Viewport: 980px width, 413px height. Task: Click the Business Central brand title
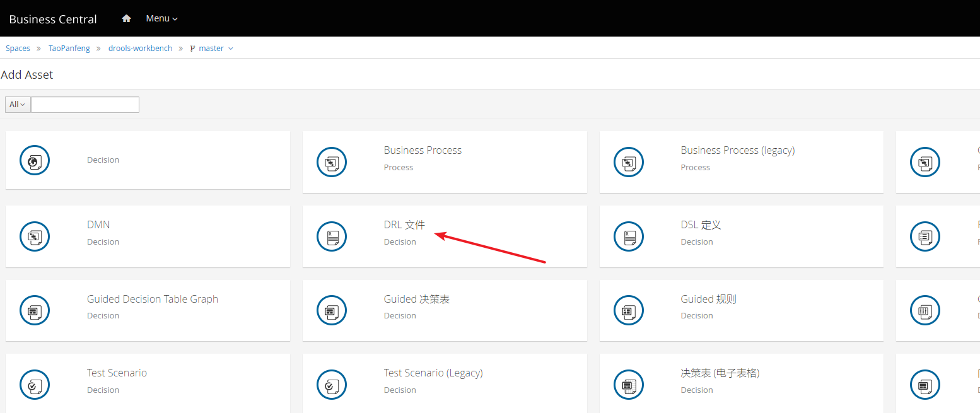point(53,19)
